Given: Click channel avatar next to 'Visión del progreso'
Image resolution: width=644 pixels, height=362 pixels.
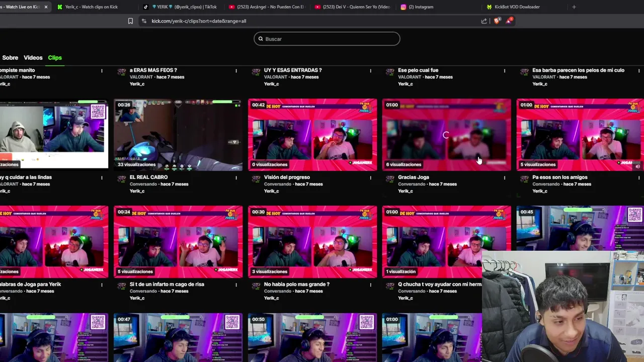Looking at the screenshot, I should coord(256,179).
